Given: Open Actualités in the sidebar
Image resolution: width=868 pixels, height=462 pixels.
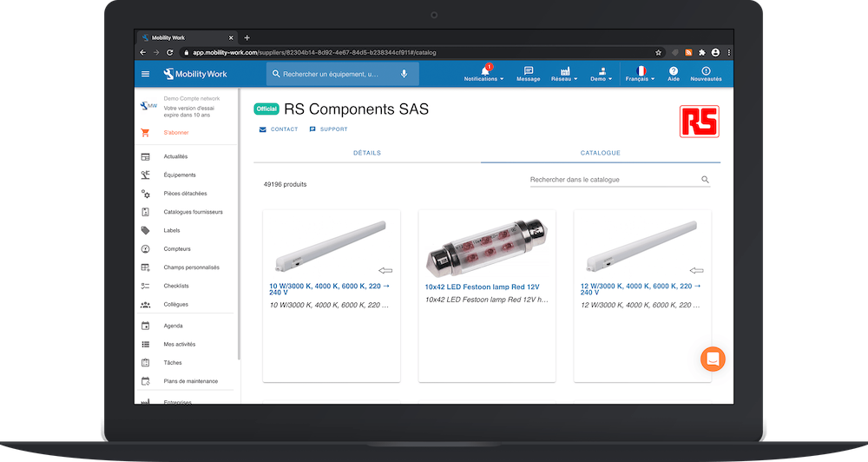Looking at the screenshot, I should click(x=175, y=157).
